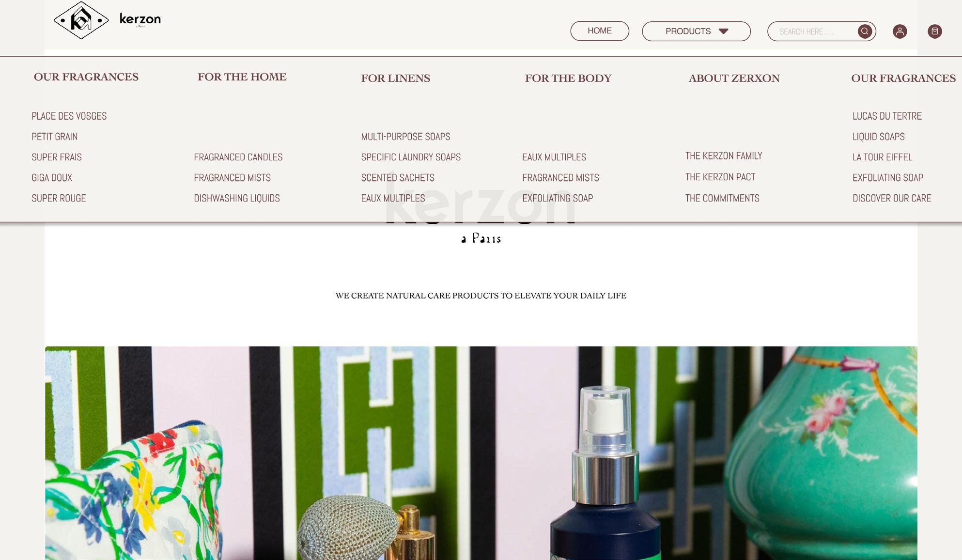Open the For Linens menu heading
The image size is (962, 560).
pos(395,78)
